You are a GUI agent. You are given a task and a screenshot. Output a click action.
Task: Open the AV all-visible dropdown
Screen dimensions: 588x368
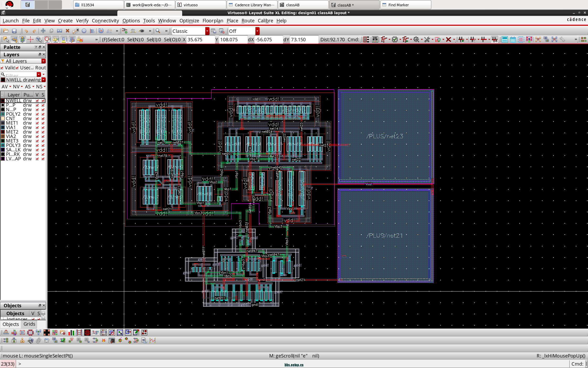point(10,87)
